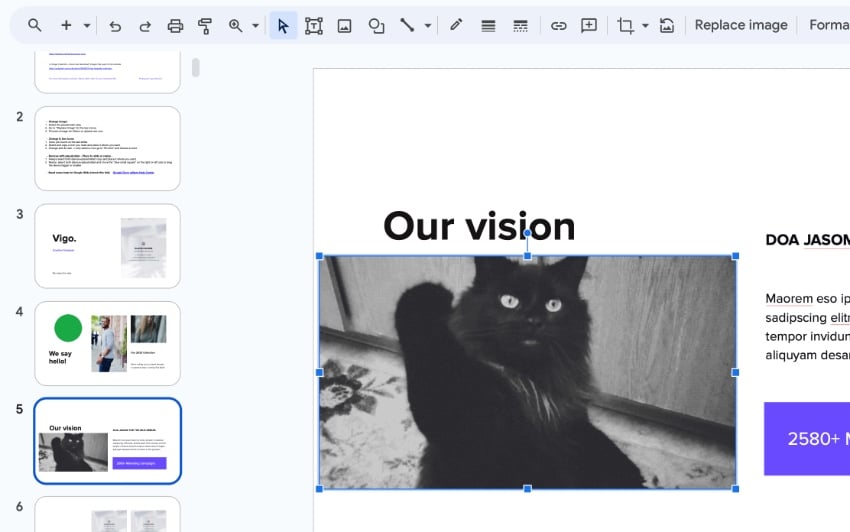The height and width of the screenshot is (532, 850).
Task: Print the presentation
Action: click(176, 25)
